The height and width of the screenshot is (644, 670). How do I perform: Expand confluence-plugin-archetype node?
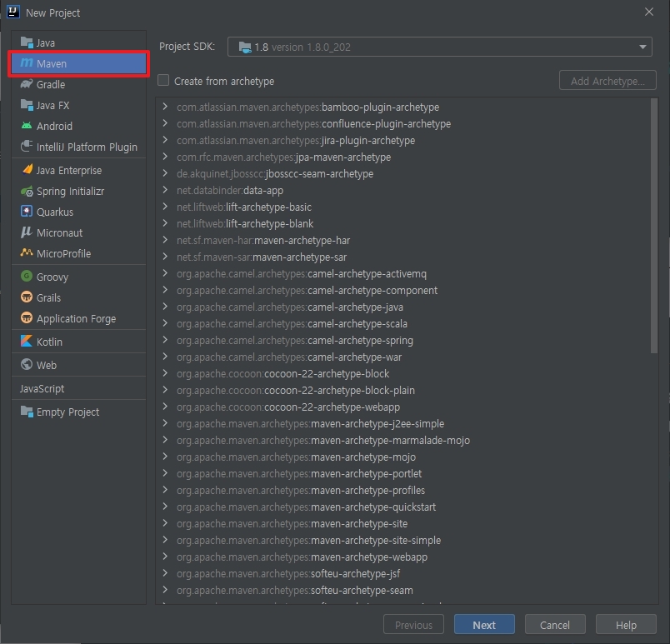click(165, 123)
